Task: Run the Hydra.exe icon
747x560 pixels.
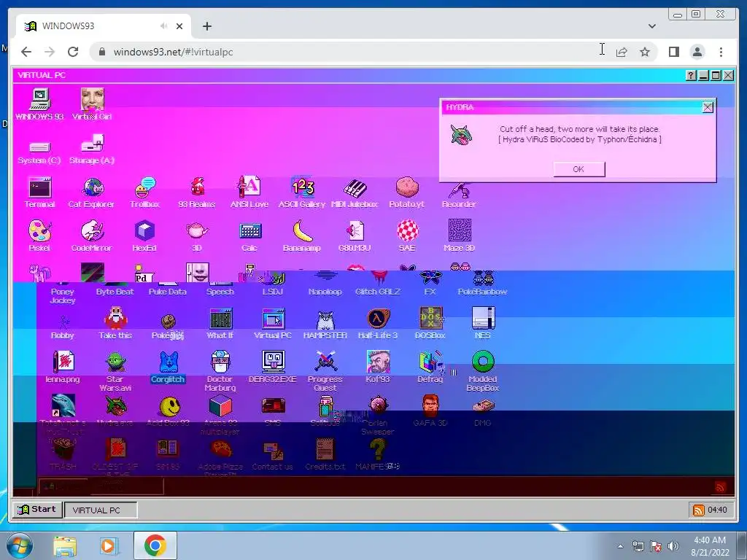Action: [x=116, y=405]
